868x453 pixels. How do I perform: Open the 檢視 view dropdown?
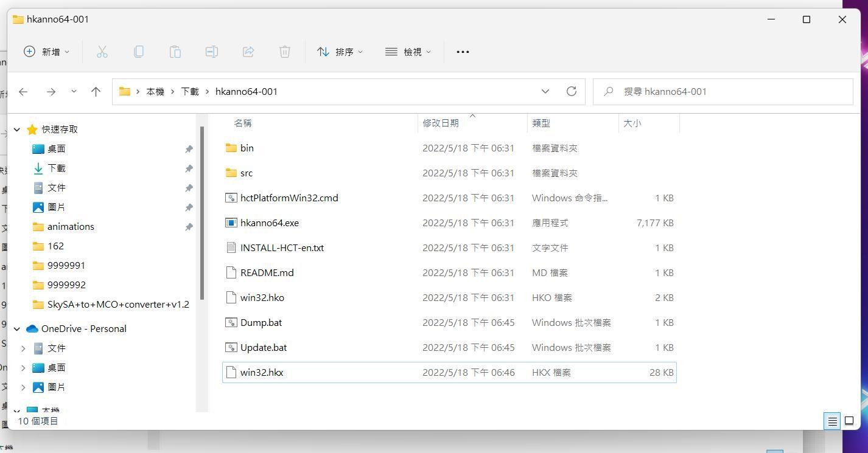(x=408, y=52)
